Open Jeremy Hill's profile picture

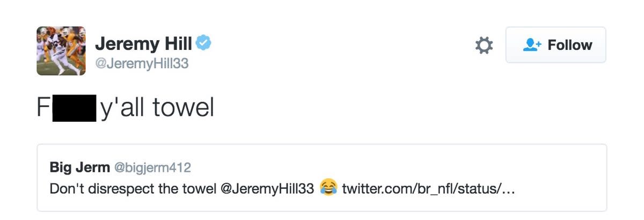(61, 51)
